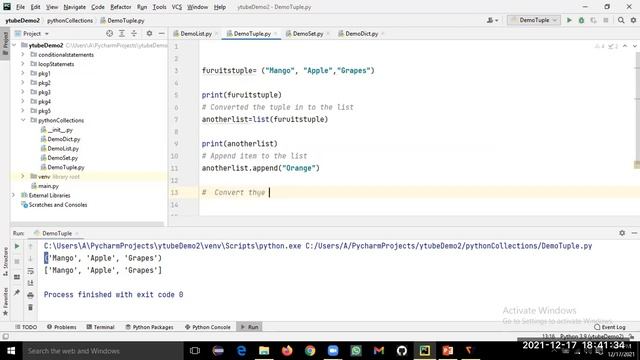Viewport: 640px width, 360px height.
Task: Place cursor on line 14 of editor
Action: click(x=416, y=204)
